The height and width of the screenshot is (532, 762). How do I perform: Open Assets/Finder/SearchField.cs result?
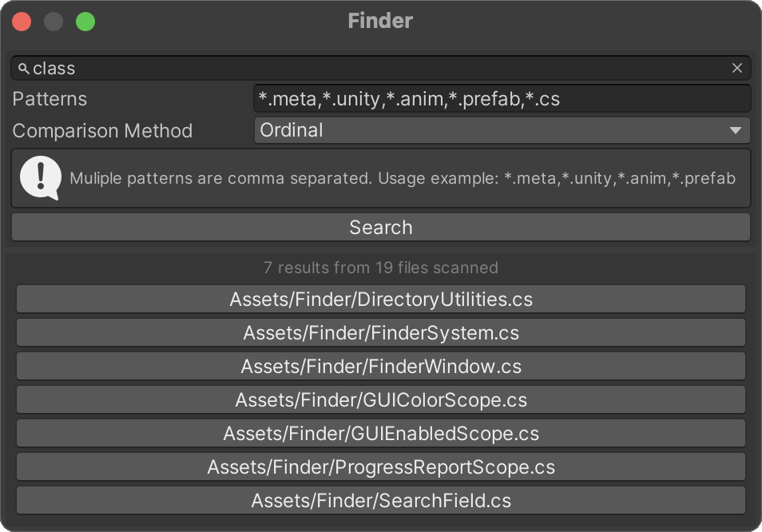[x=380, y=500]
